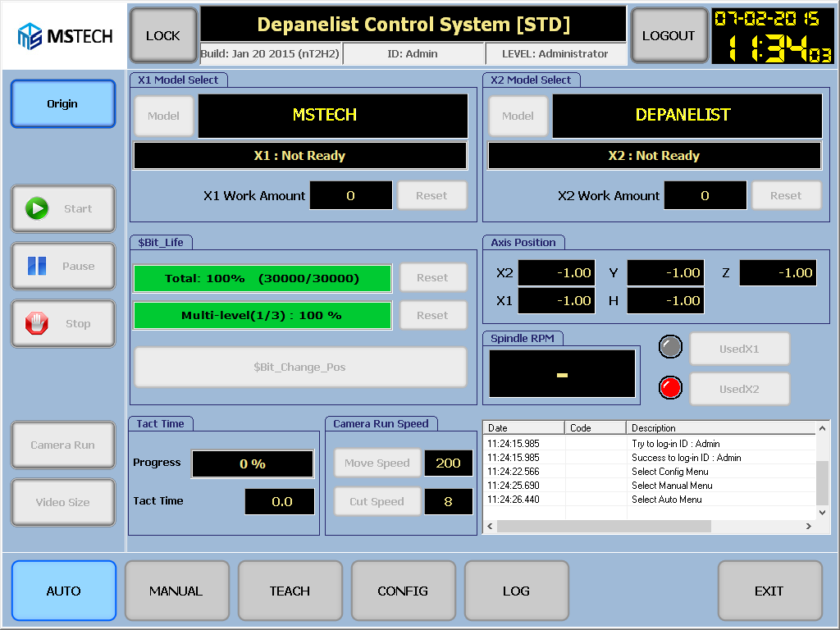Click the Cut Speed value 8
The height and width of the screenshot is (630, 840).
[449, 501]
